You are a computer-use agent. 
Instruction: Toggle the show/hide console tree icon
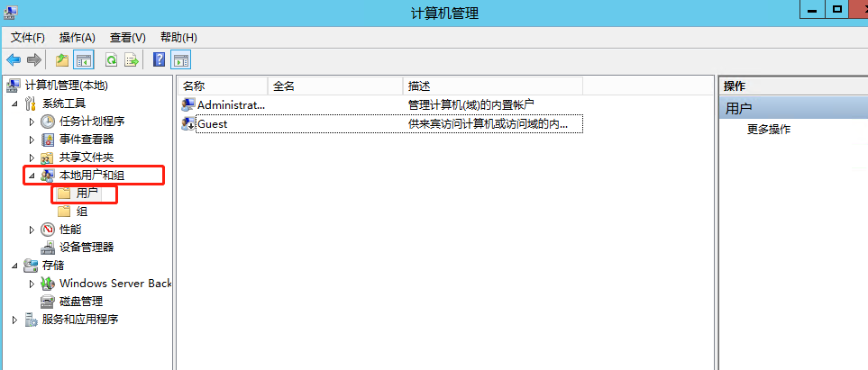[x=84, y=59]
